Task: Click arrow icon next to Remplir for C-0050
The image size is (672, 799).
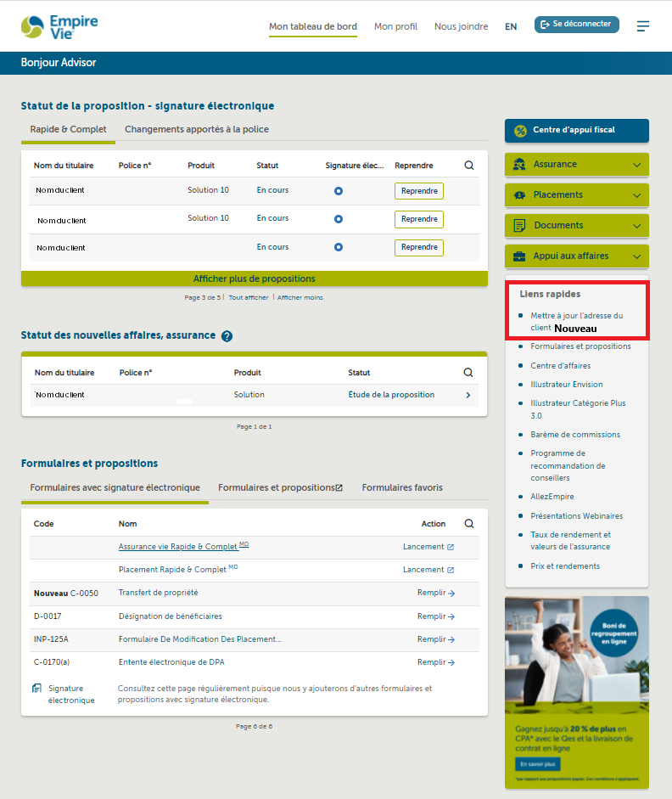Action: (x=451, y=594)
